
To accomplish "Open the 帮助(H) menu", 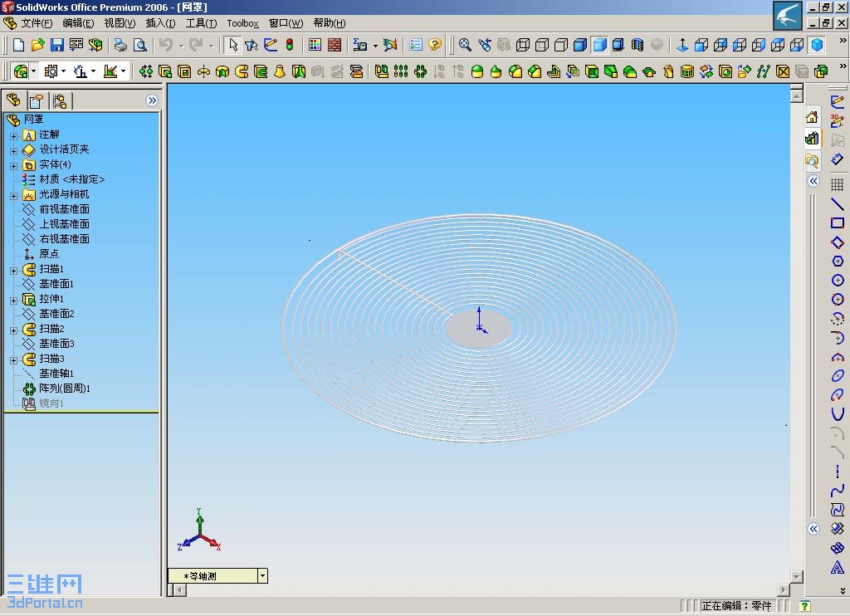I will click(329, 23).
